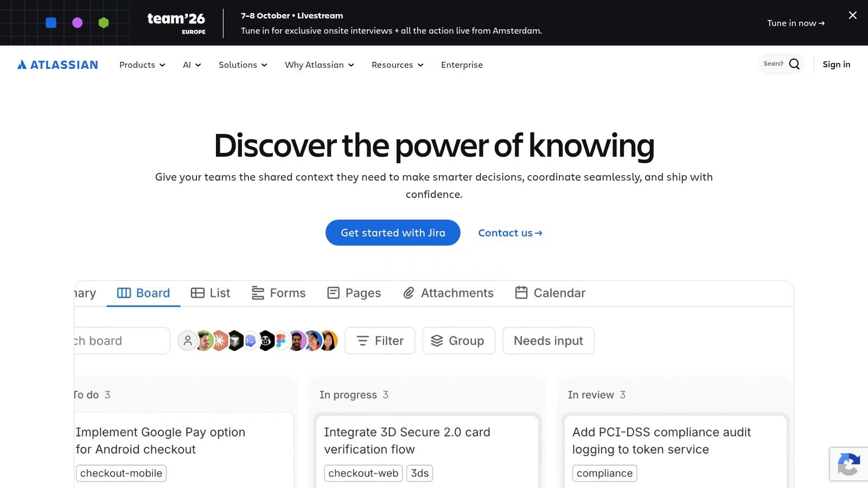Open the Implement Google Pay option card

coord(184,450)
